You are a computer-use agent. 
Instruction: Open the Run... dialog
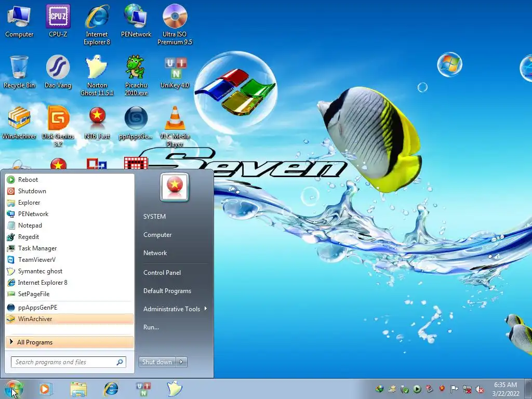coord(151,327)
